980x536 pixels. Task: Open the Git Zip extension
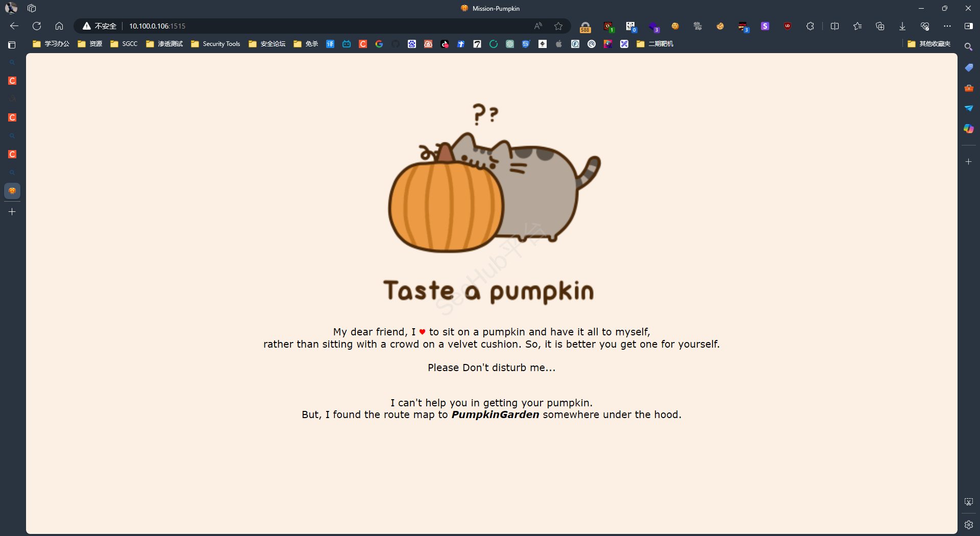click(x=698, y=26)
